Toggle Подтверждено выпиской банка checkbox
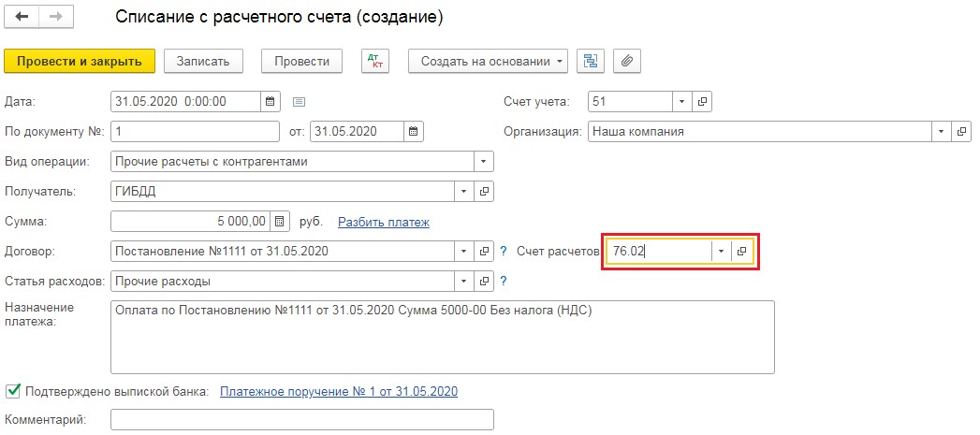980x435 pixels. coord(13,390)
